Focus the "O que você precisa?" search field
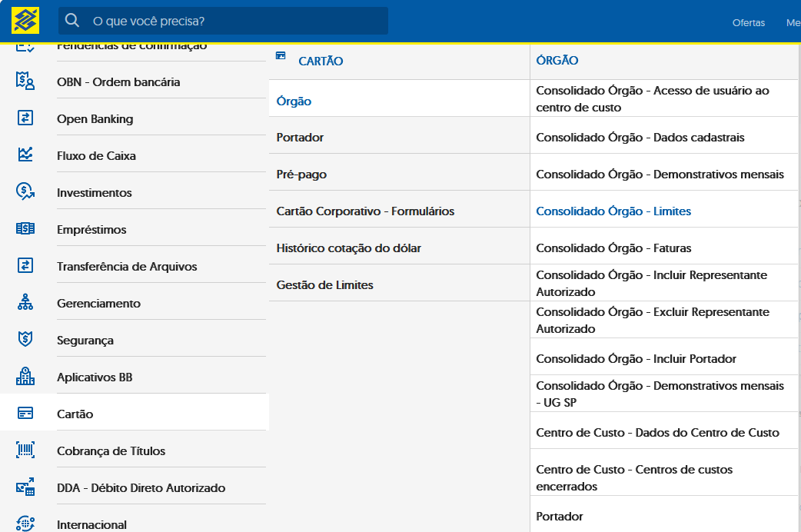This screenshot has width=801, height=532. coord(223,21)
